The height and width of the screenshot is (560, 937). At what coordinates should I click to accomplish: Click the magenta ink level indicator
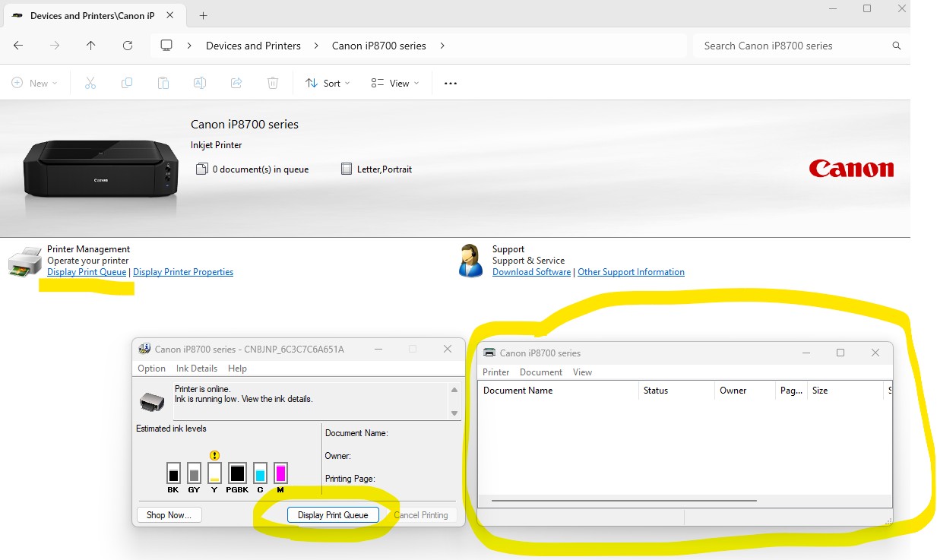pos(280,473)
